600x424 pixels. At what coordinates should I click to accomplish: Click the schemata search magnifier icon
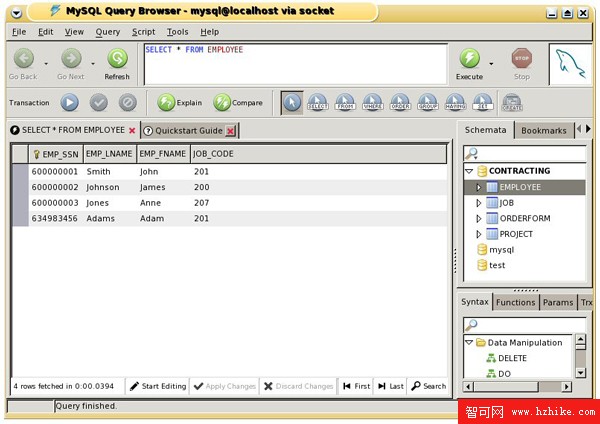(471, 153)
